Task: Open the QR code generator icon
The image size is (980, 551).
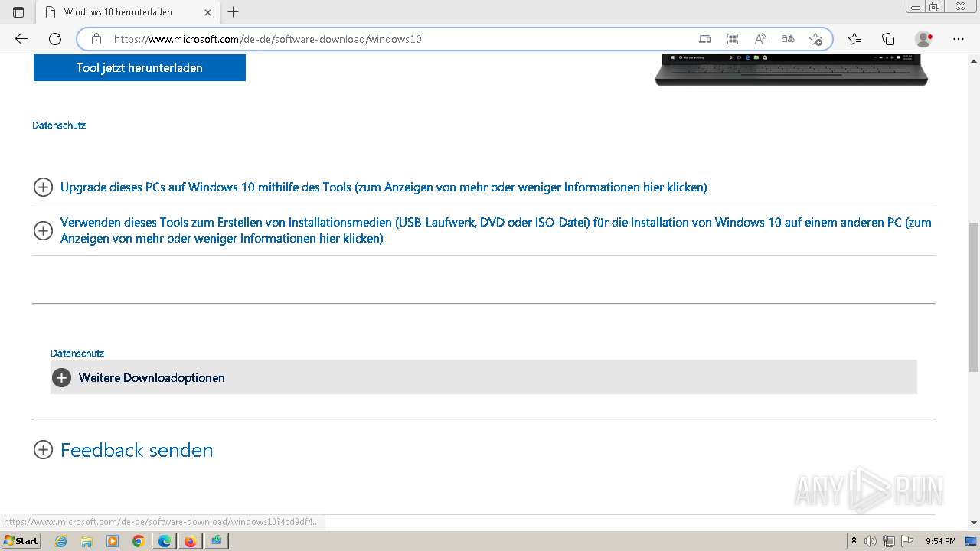Action: pyautogui.click(x=733, y=39)
